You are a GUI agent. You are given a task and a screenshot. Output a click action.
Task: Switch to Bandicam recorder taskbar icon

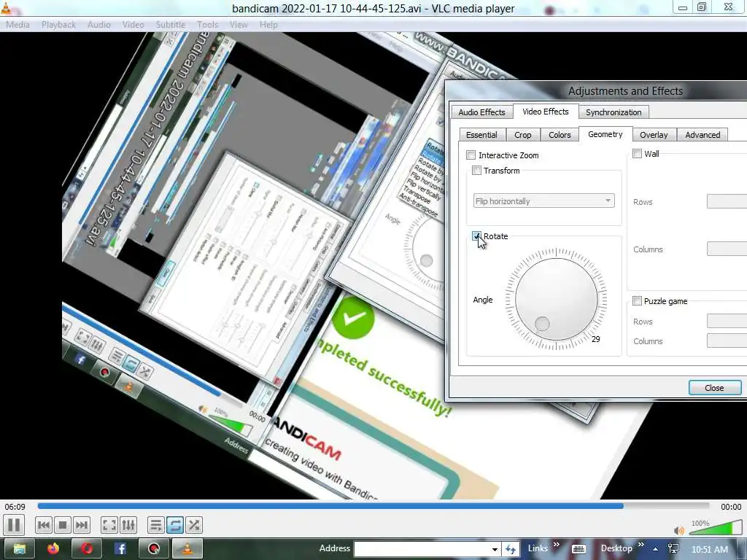tap(153, 548)
